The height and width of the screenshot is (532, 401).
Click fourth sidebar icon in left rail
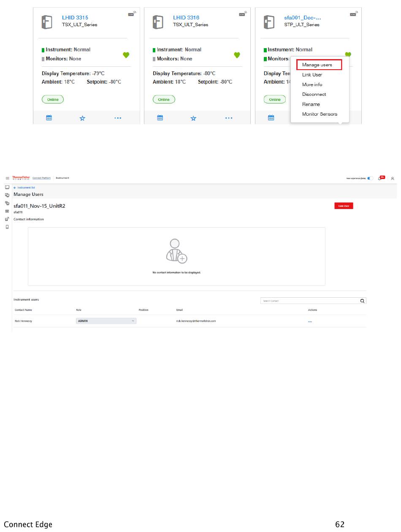pyautogui.click(x=7, y=211)
